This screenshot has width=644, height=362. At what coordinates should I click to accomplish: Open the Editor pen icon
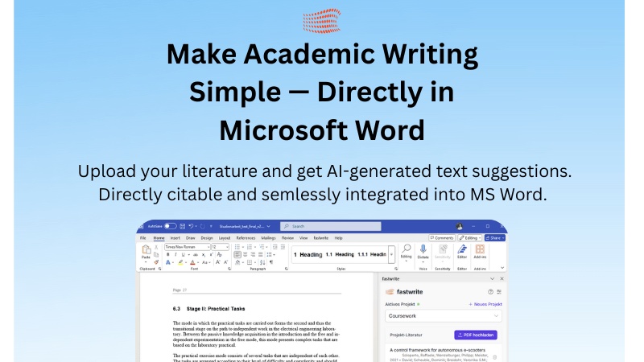(462, 251)
